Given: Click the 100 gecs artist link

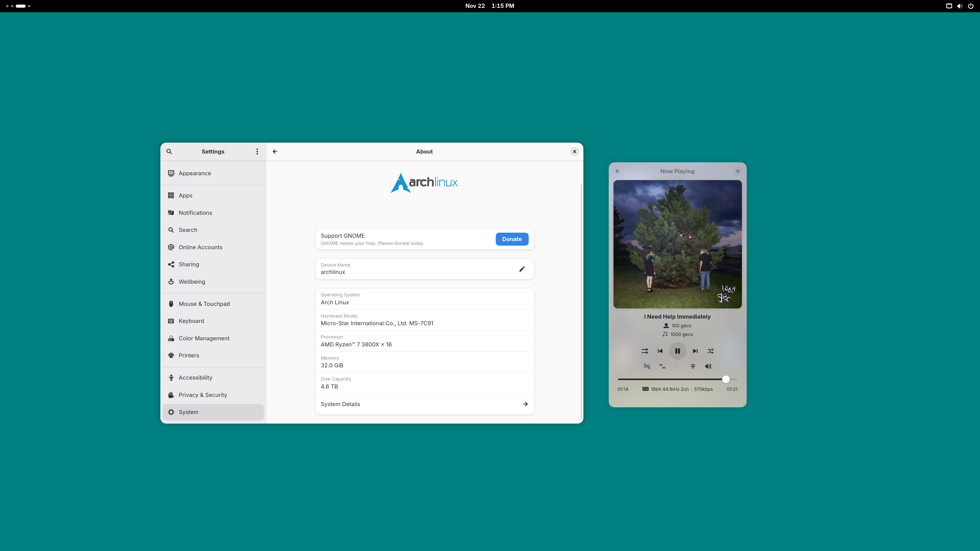Looking at the screenshot, I should [681, 325].
